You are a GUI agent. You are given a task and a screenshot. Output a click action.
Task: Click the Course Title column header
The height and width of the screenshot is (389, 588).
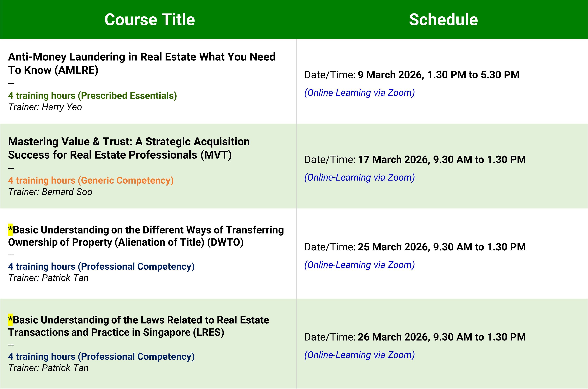[x=149, y=20]
